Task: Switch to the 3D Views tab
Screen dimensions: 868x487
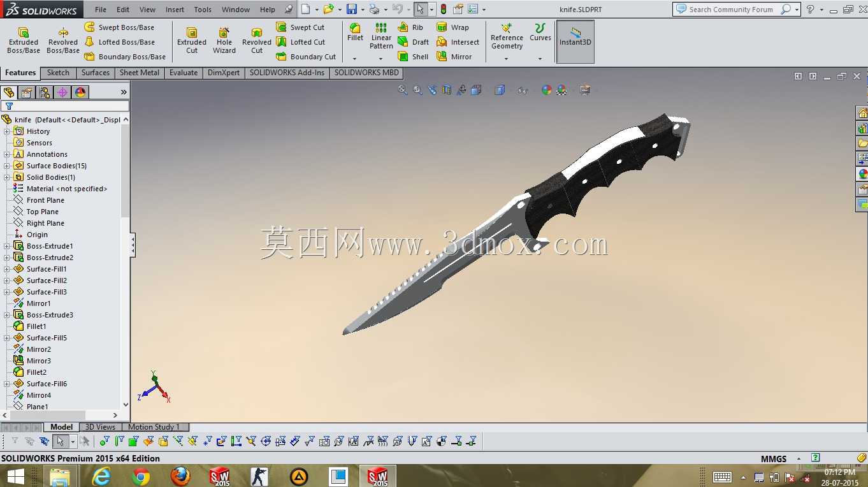Action: coord(101,427)
